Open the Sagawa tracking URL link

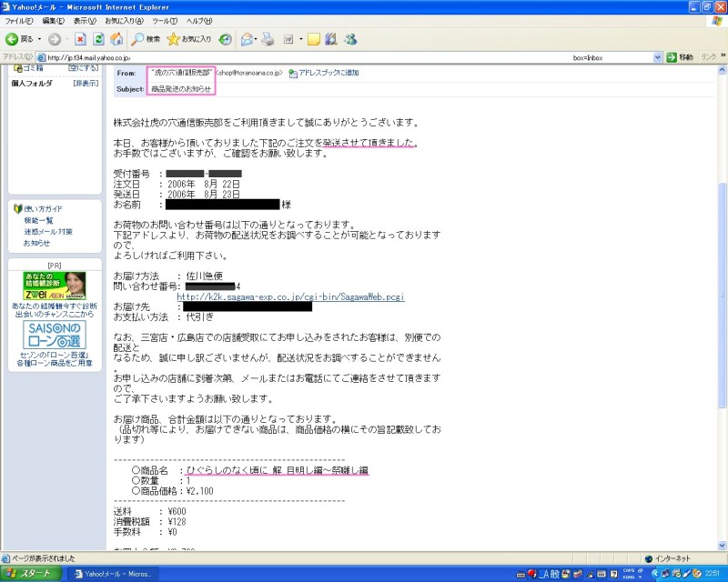click(290, 296)
